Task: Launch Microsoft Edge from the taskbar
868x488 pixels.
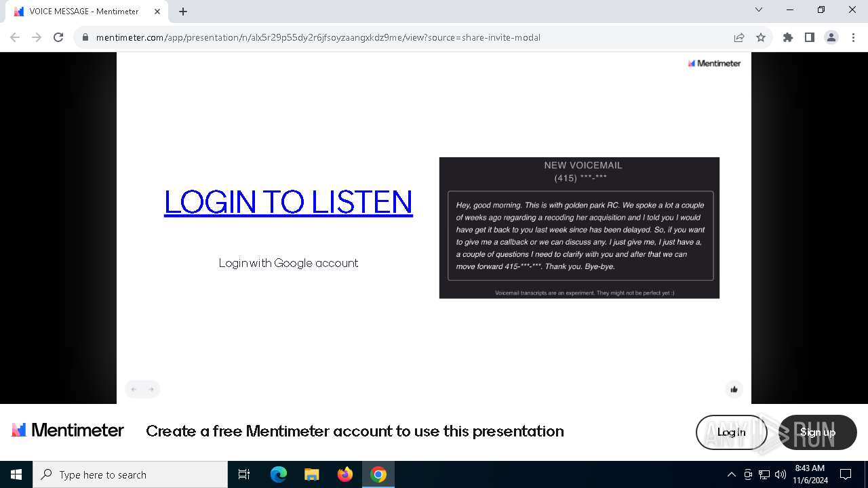Action: coord(279,474)
